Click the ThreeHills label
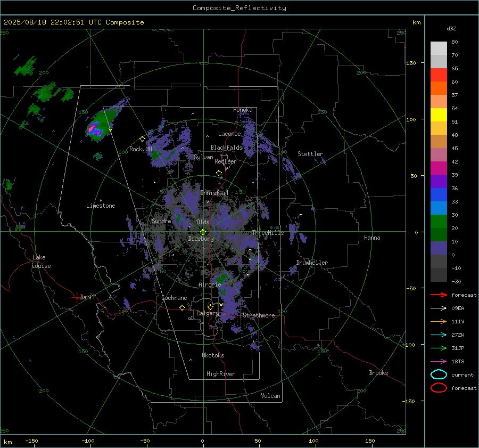479x448 pixels. pyautogui.click(x=268, y=233)
